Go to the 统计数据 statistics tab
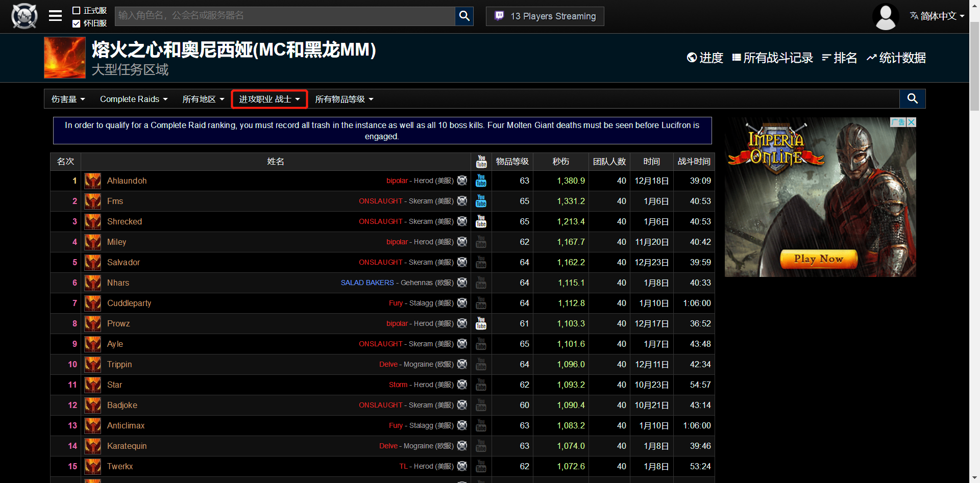The height and width of the screenshot is (483, 980). (x=896, y=58)
